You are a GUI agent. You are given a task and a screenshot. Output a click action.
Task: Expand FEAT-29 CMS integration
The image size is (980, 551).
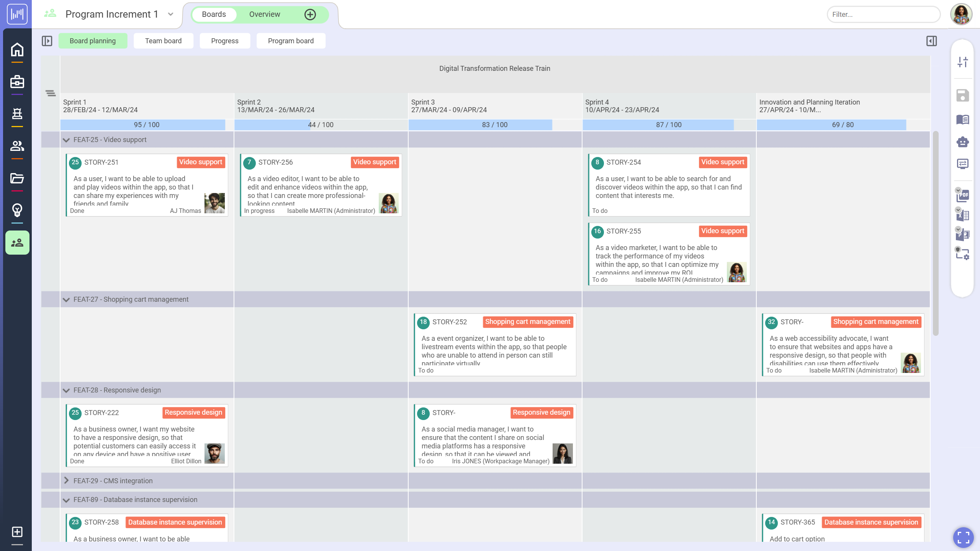pos(66,481)
